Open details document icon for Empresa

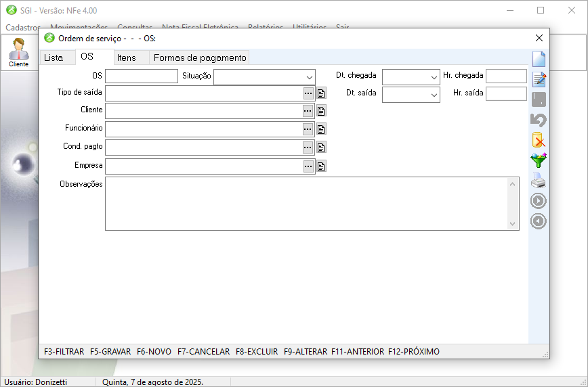321,166
